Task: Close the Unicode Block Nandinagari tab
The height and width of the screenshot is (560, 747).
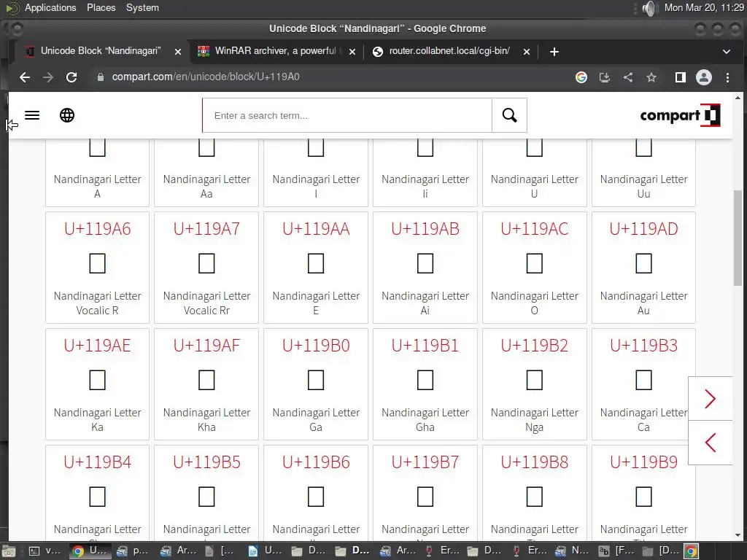Action: [178, 52]
